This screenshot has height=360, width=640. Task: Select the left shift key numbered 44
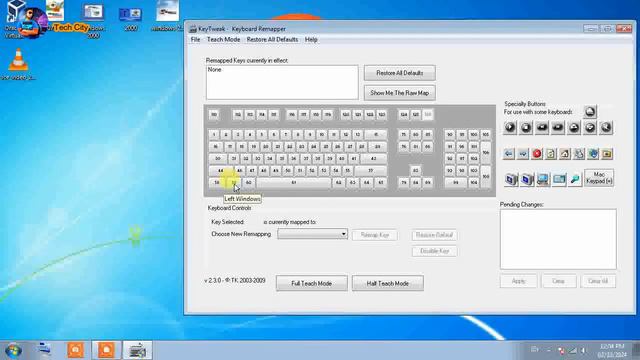(x=220, y=171)
